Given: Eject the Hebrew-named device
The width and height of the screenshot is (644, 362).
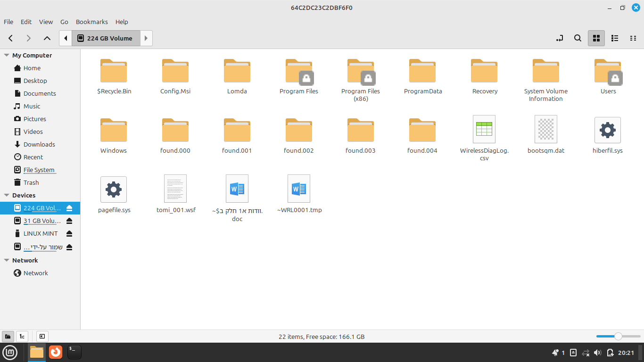Looking at the screenshot, I should pyautogui.click(x=69, y=247).
